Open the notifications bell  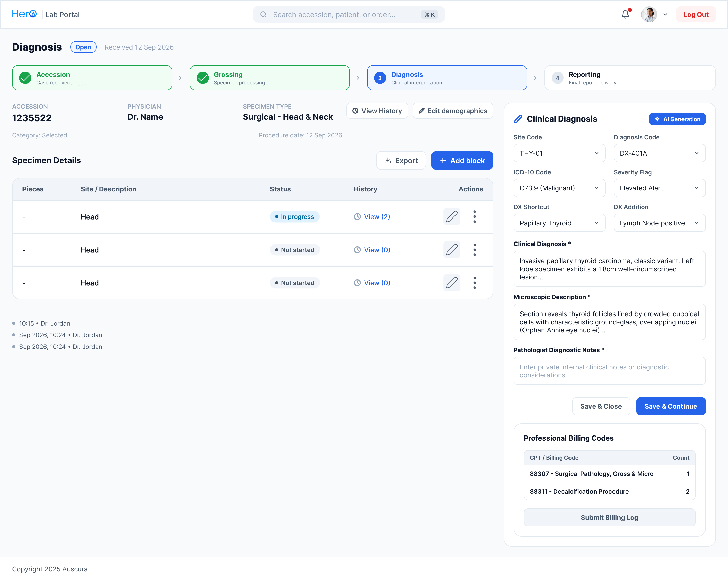(x=625, y=14)
